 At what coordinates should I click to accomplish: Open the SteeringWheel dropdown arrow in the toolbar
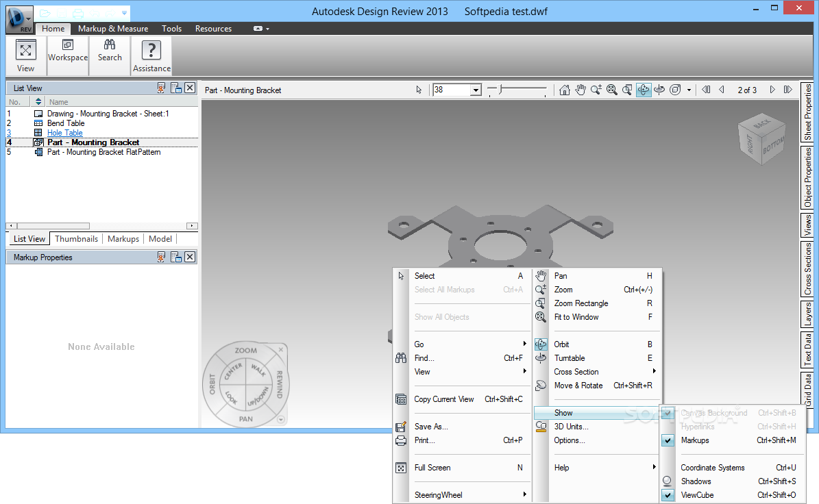(x=689, y=90)
